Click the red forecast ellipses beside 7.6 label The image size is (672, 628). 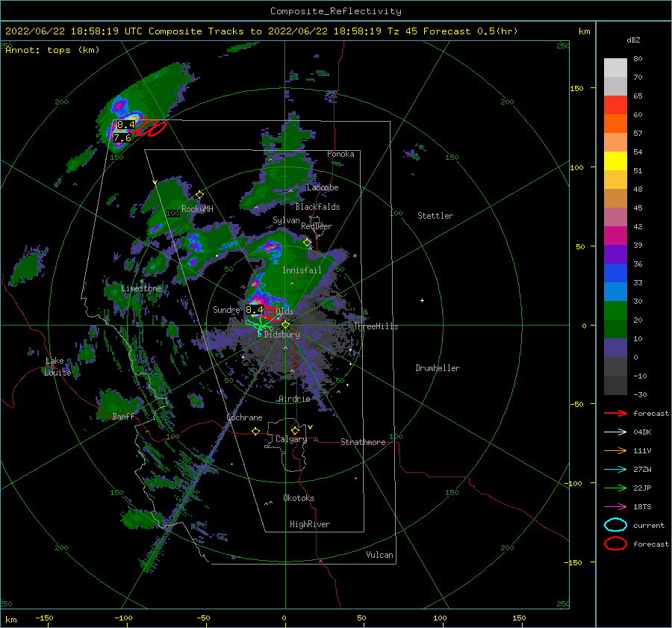coord(149,127)
